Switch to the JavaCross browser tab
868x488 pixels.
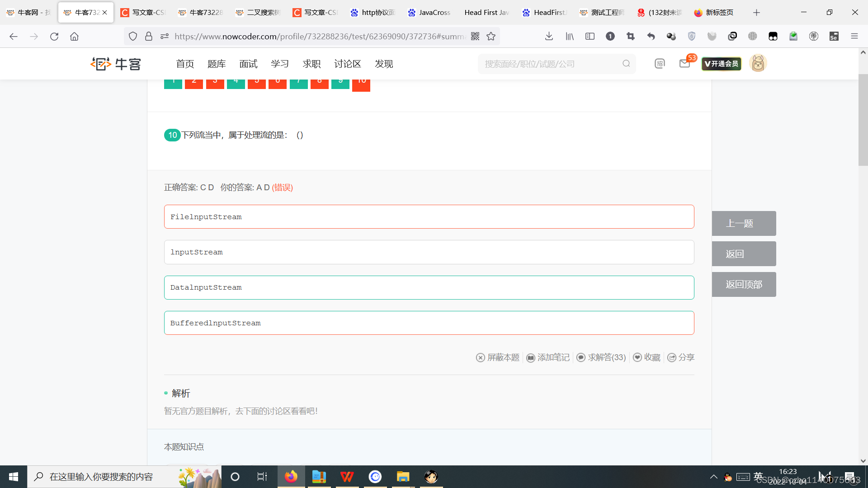click(429, 13)
